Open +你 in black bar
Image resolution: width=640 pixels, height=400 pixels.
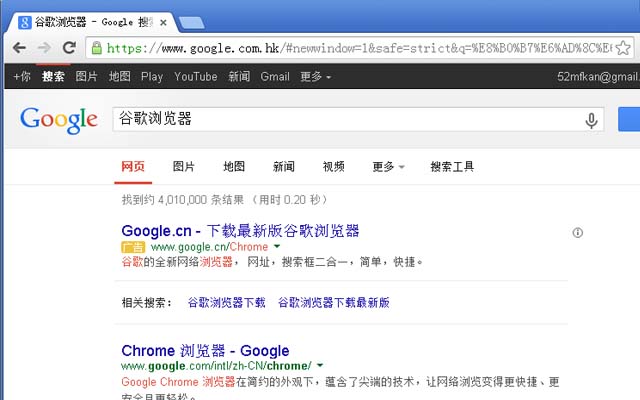coord(22,76)
